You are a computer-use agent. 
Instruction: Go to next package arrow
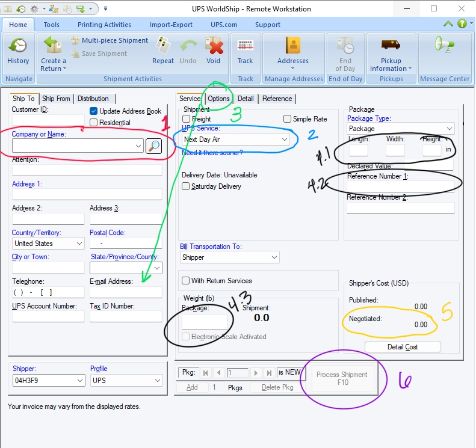coord(256,373)
